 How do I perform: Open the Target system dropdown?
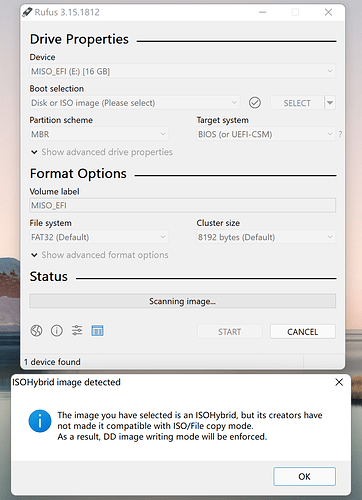pos(266,134)
